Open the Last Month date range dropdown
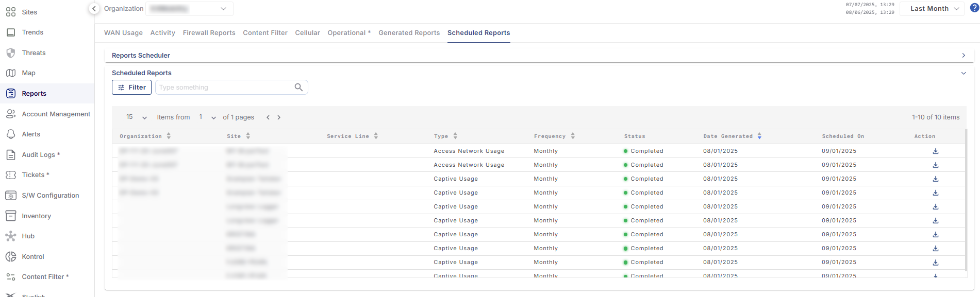980x297 pixels. [x=932, y=9]
